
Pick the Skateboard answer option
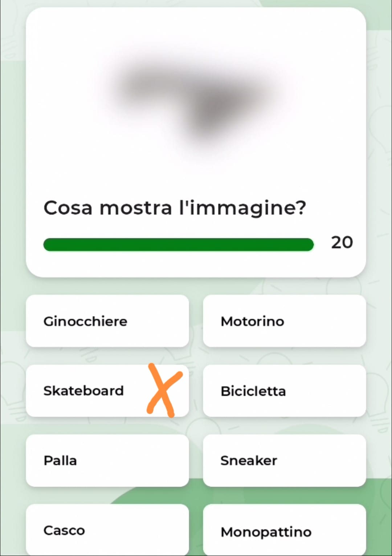pyautogui.click(x=107, y=391)
